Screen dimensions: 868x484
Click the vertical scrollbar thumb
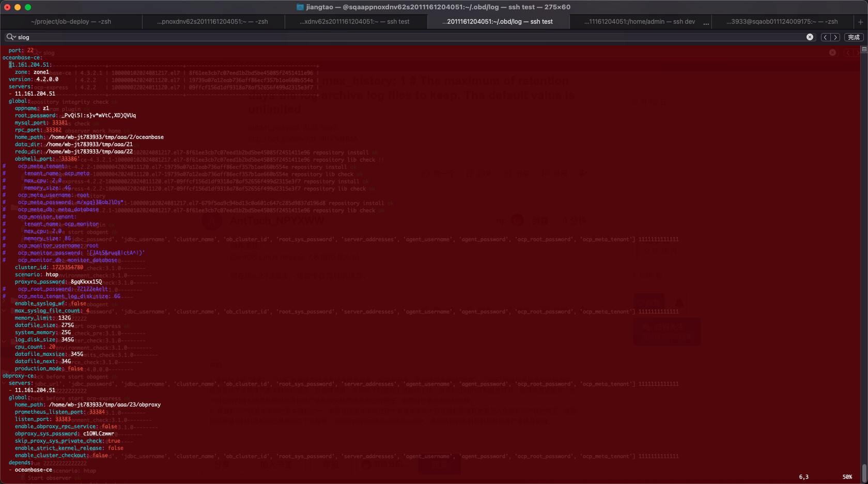(864, 473)
